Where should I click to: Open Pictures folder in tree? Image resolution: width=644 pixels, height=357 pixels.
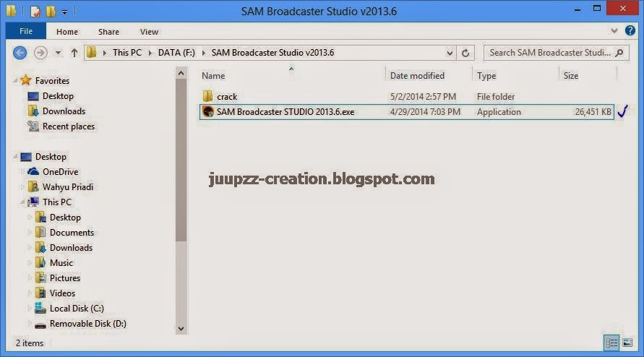tap(64, 278)
